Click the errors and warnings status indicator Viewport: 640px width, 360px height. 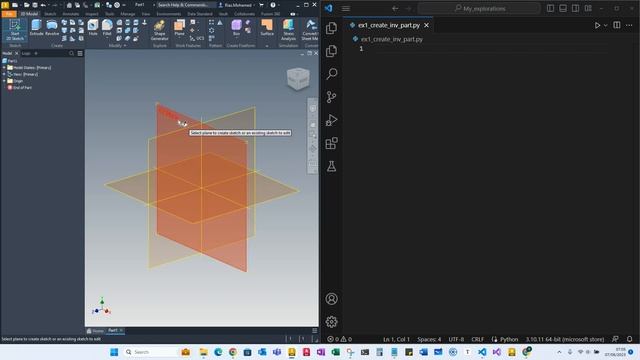pos(340,339)
